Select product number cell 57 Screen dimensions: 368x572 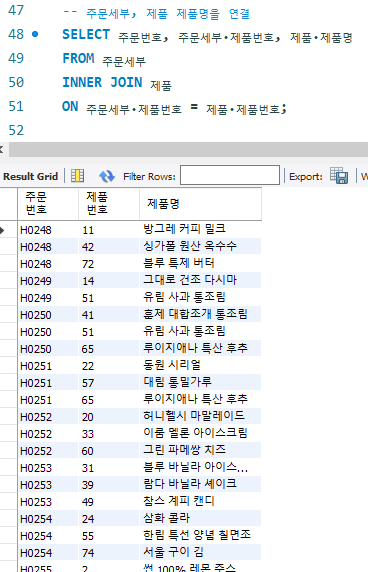pyautogui.click(x=109, y=383)
